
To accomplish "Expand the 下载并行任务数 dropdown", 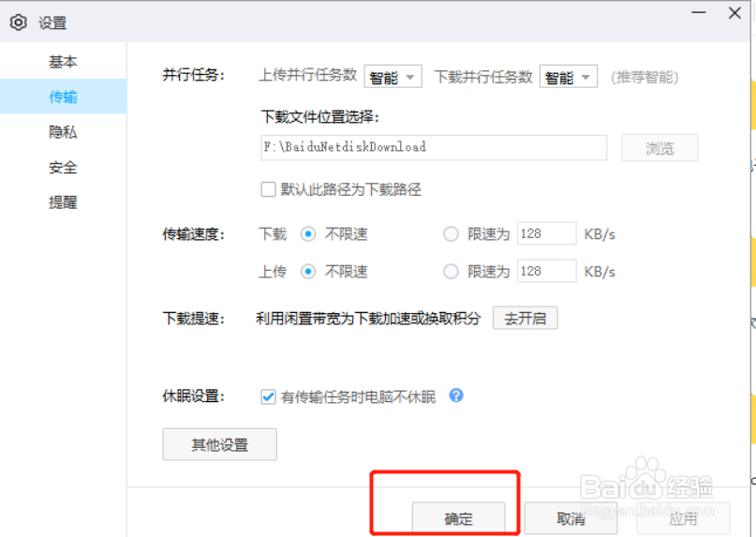I will 569,77.
